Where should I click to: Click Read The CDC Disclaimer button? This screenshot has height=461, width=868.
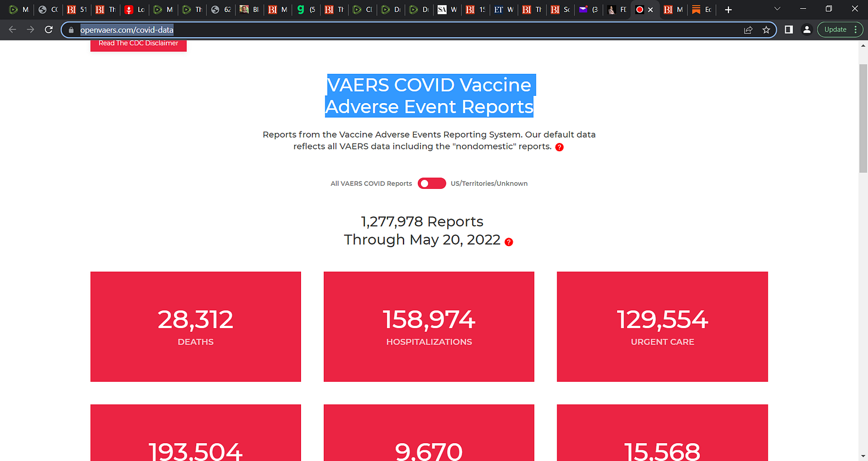click(138, 44)
